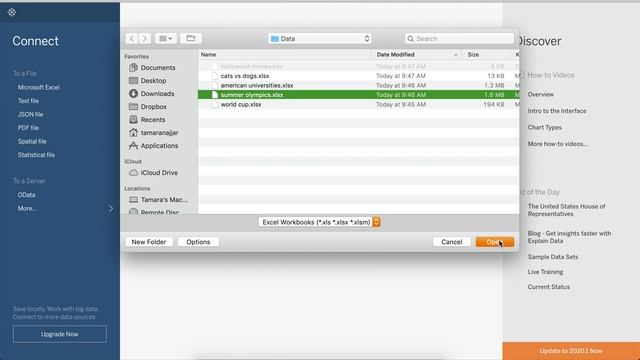Click the new folder icon in dialog toolbar
The image size is (640, 360).
(191, 38)
